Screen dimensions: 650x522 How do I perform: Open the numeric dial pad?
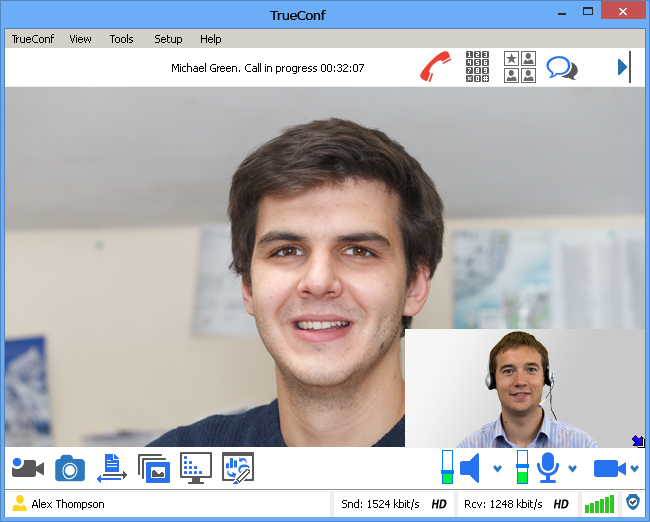coord(477,67)
